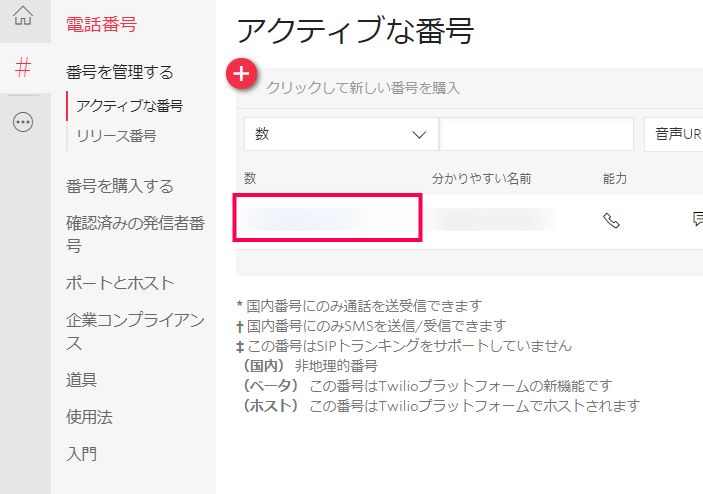703x494 pixels.
Task: Click the highlighted blurred phone number
Action: point(327,218)
